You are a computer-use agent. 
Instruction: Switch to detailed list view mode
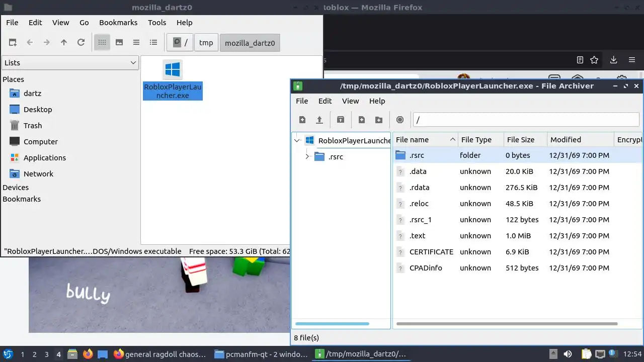[153, 43]
